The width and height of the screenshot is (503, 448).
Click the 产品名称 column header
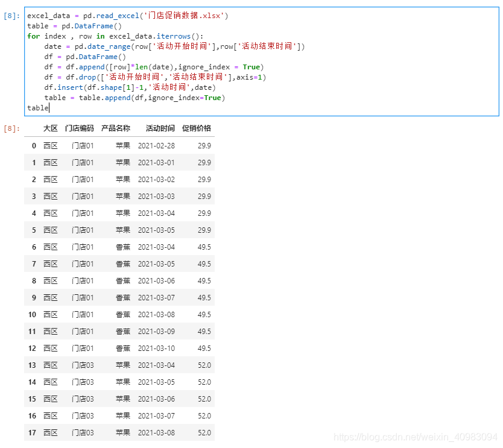tap(115, 128)
